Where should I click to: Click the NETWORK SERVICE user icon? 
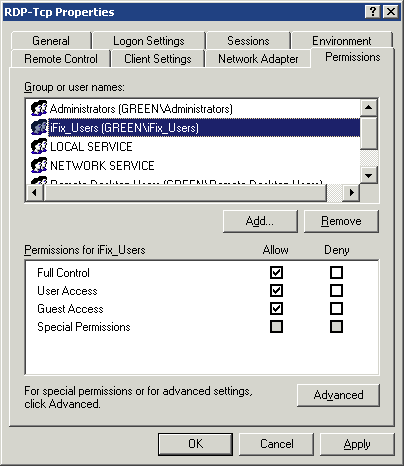pyautogui.click(x=39, y=165)
